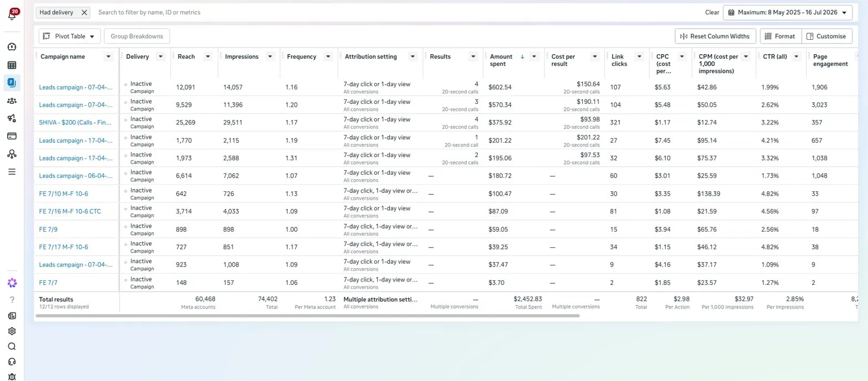Select the Total results footer label

[x=56, y=299]
